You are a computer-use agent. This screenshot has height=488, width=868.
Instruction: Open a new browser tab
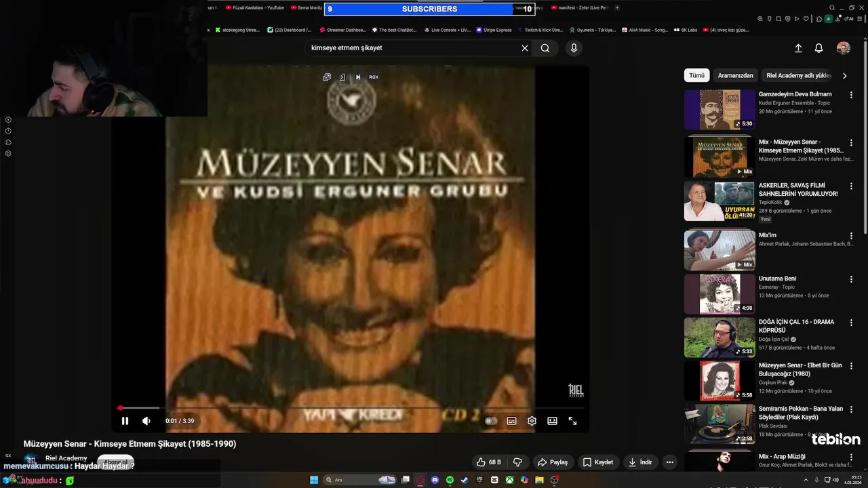pos(617,7)
